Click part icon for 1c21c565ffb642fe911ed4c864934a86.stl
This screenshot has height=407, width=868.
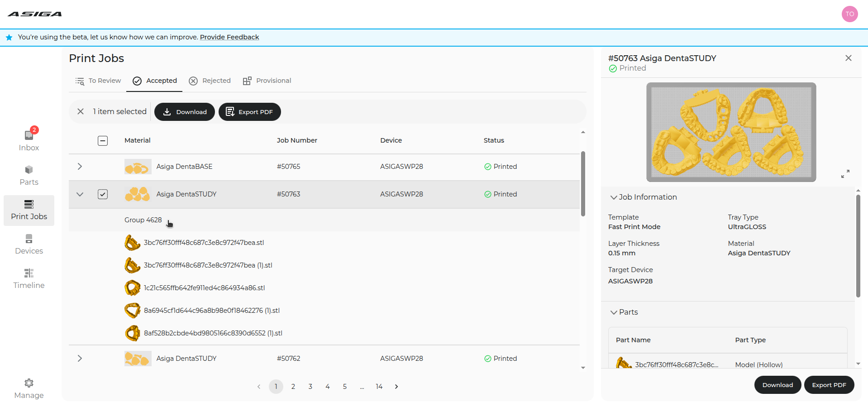[x=132, y=288]
